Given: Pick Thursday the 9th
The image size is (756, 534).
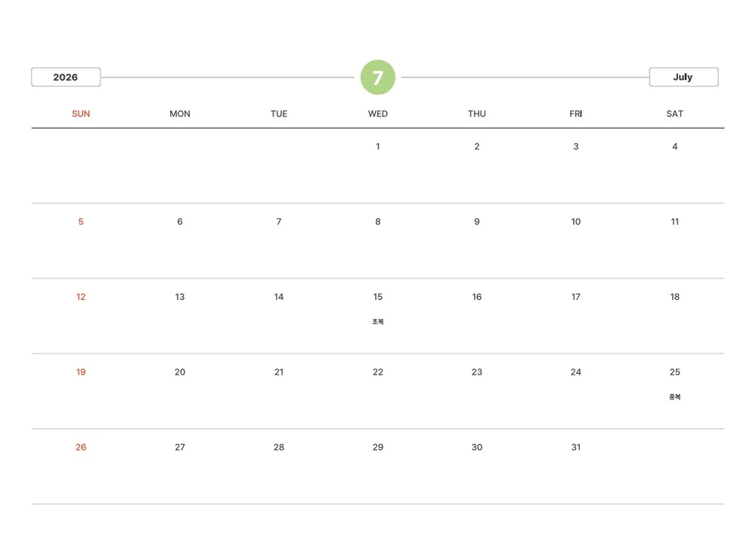Looking at the screenshot, I should pos(477,222).
